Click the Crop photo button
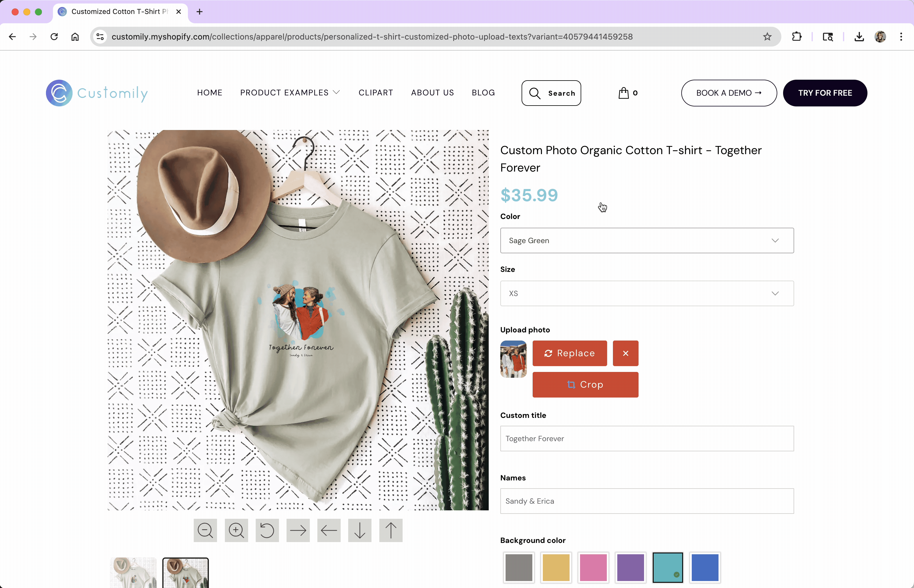 point(585,384)
